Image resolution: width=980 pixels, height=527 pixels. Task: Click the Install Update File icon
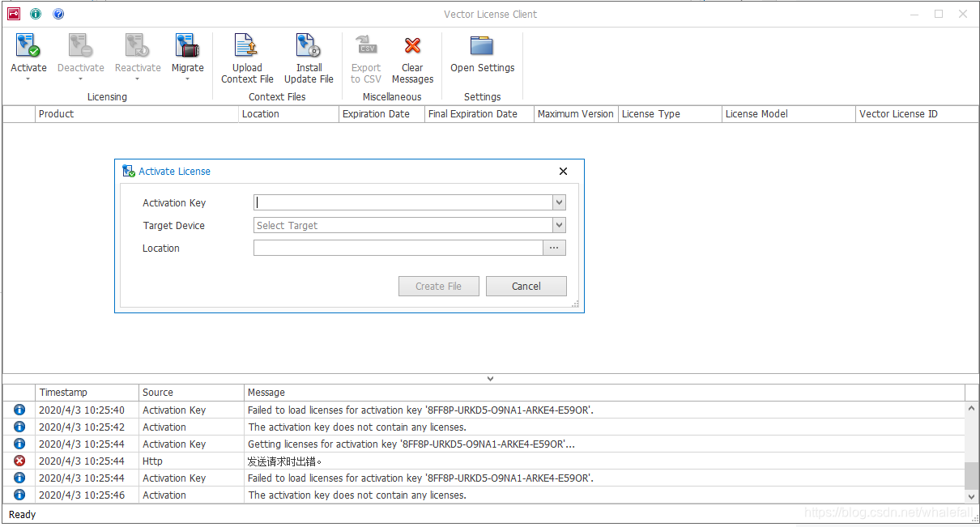coord(309,46)
